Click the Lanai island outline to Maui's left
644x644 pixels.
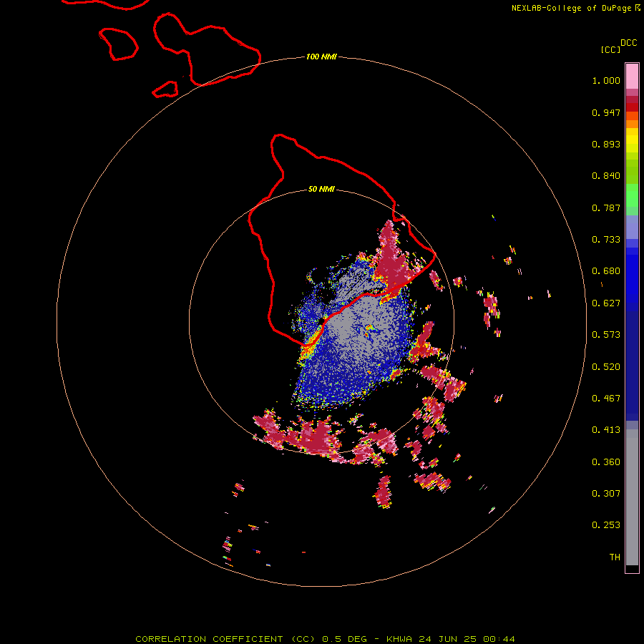tap(118, 44)
